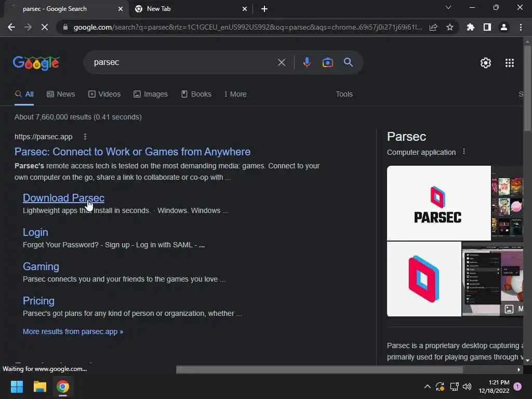This screenshot has width=532, height=399.
Task: Switch to News results
Action: click(x=61, y=95)
